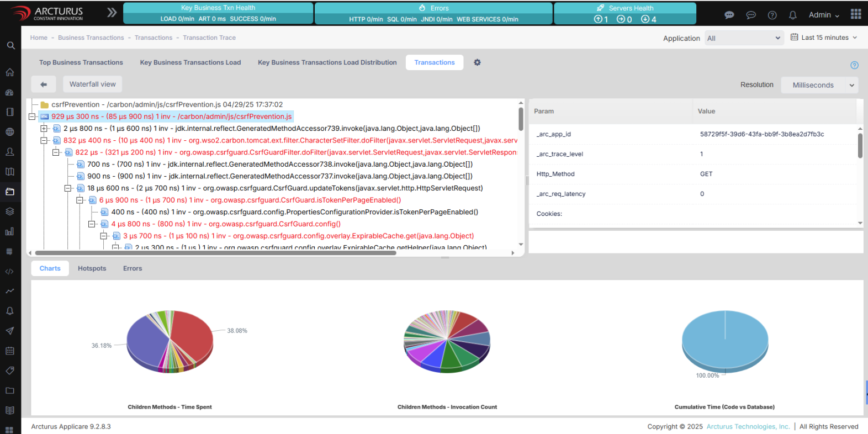This screenshot has width=868, height=434.
Task: Switch to Key Business Transactions Load tab
Action: pos(190,62)
